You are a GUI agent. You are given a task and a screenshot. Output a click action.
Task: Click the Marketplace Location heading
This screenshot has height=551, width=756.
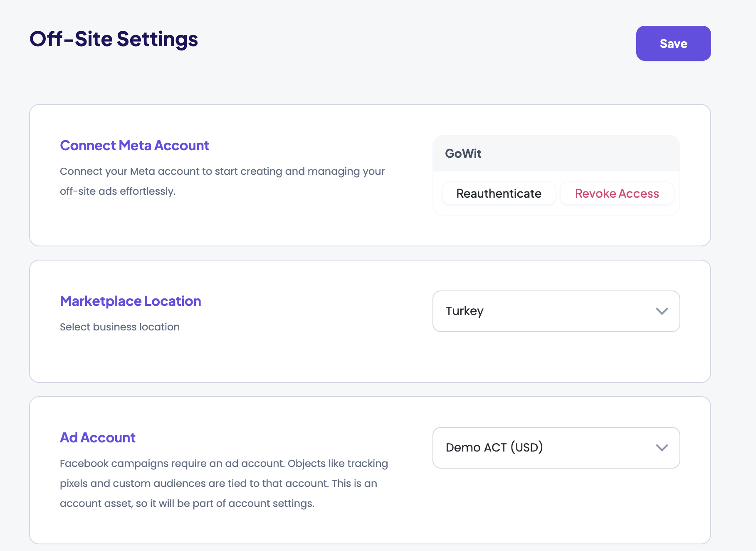130,301
